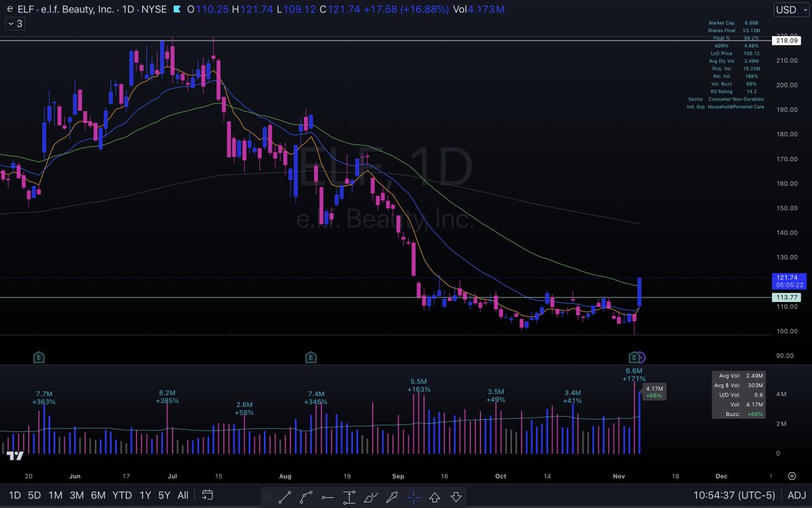812x508 pixels.
Task: Switch to the 6M time range
Action: 98,495
